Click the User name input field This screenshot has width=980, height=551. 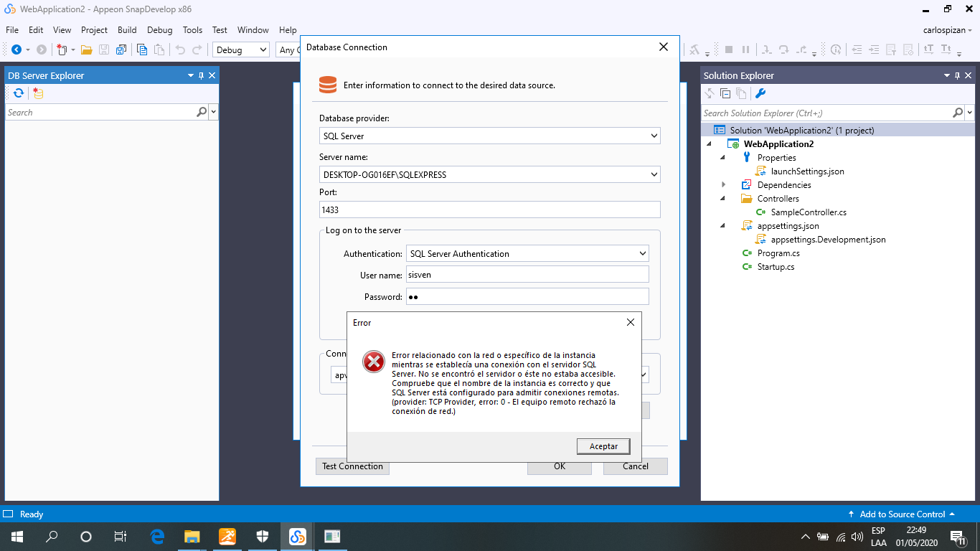coord(527,274)
